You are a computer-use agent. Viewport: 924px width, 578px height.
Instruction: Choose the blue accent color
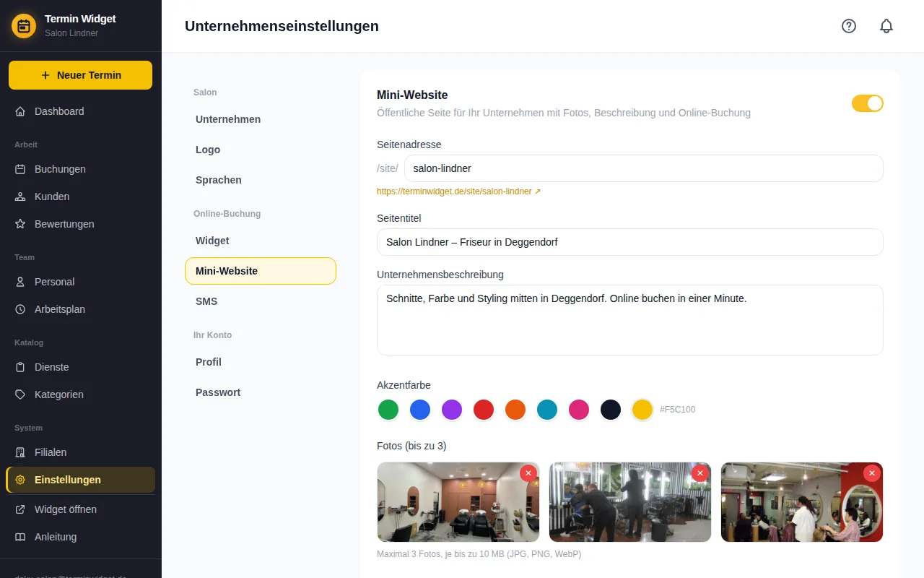420,410
